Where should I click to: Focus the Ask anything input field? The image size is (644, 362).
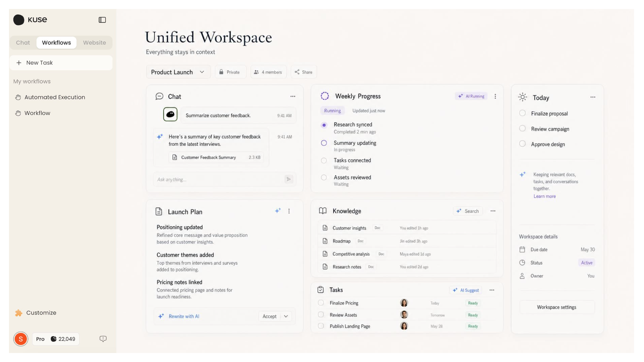(x=219, y=179)
